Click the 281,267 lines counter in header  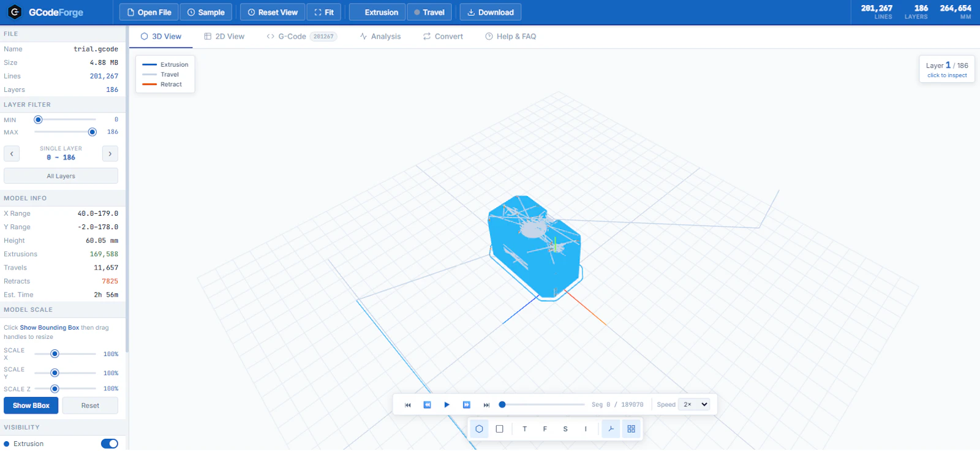point(876,12)
